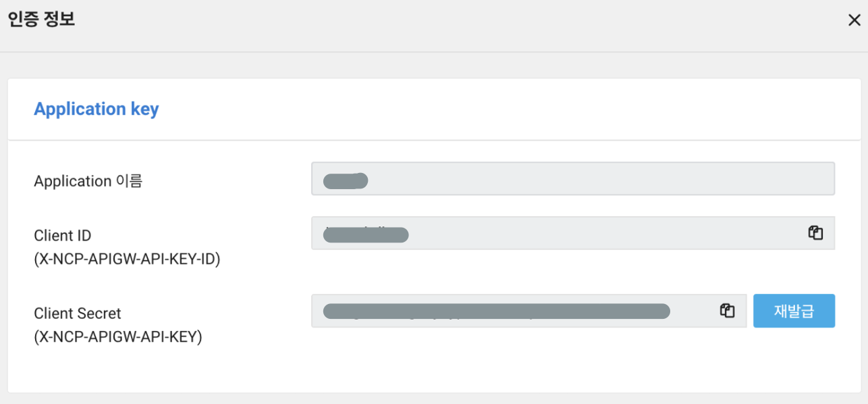Click the 재발급 button to reissue secret

(794, 311)
